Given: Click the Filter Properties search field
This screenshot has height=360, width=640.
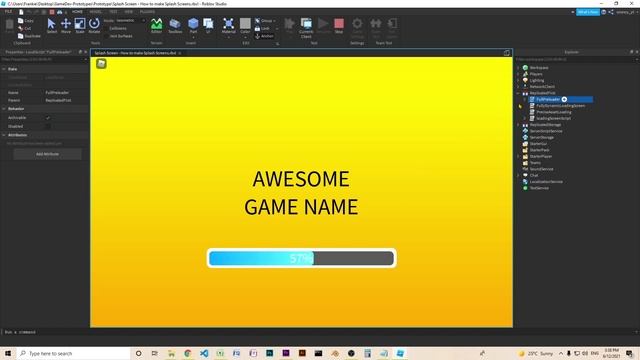Looking at the screenshot, I should tap(44, 60).
